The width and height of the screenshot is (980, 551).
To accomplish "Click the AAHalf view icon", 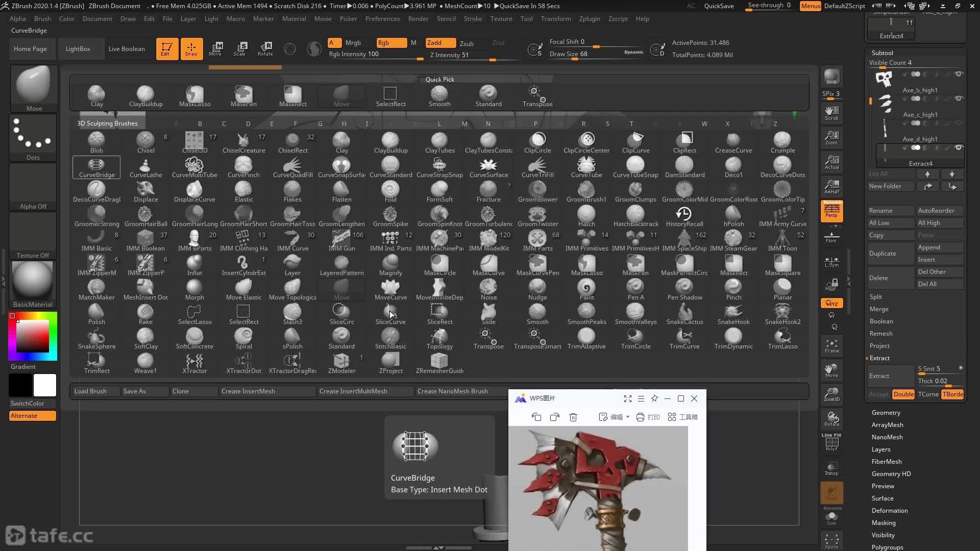I will click(831, 186).
